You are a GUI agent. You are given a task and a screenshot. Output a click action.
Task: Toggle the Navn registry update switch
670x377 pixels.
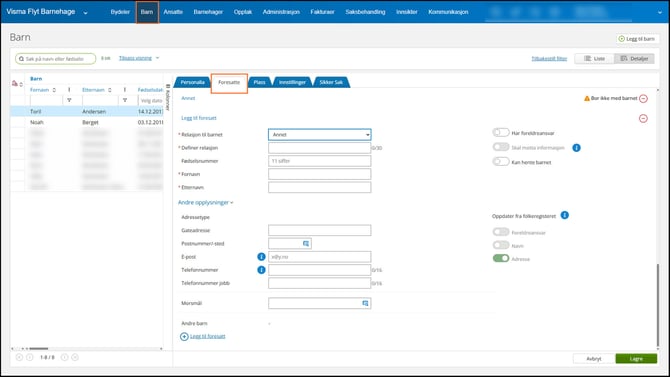(x=501, y=245)
